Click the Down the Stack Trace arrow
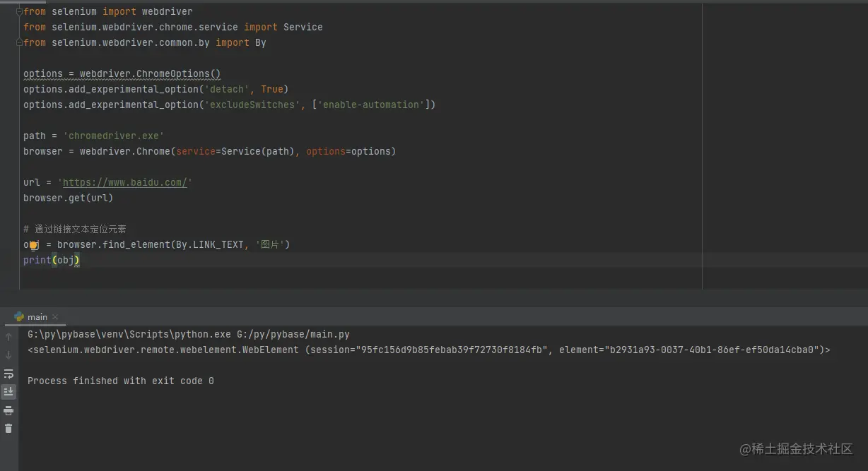 click(x=8, y=355)
